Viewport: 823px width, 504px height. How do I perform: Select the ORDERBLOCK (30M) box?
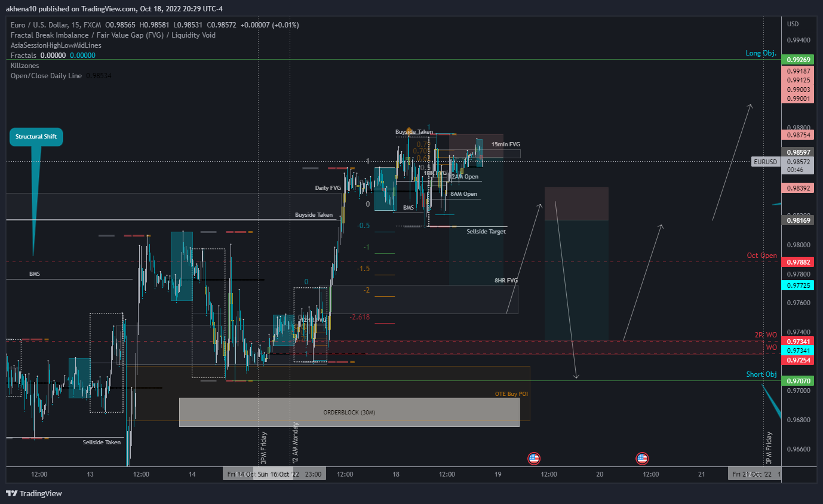pyautogui.click(x=349, y=412)
